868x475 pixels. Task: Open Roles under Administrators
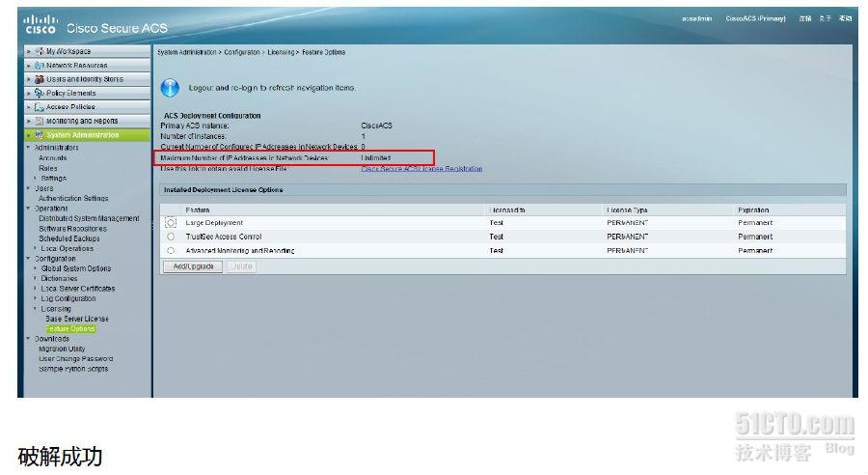point(48,168)
